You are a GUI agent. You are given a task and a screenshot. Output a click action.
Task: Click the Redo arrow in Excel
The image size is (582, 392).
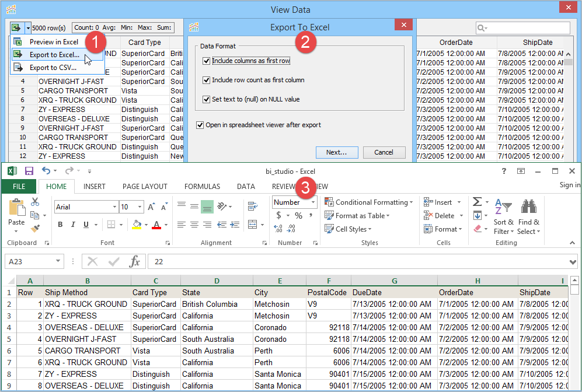pyautogui.click(x=69, y=170)
